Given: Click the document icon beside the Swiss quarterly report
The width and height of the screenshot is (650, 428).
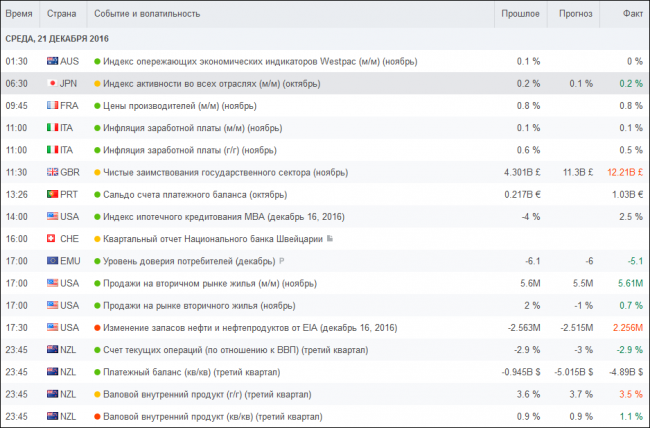Looking at the screenshot, I should coord(329,239).
